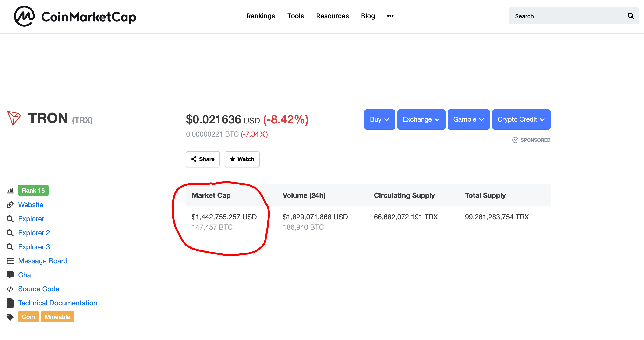Click the search magnifier icon
Viewport: 644px width, 340px height.
[630, 16]
